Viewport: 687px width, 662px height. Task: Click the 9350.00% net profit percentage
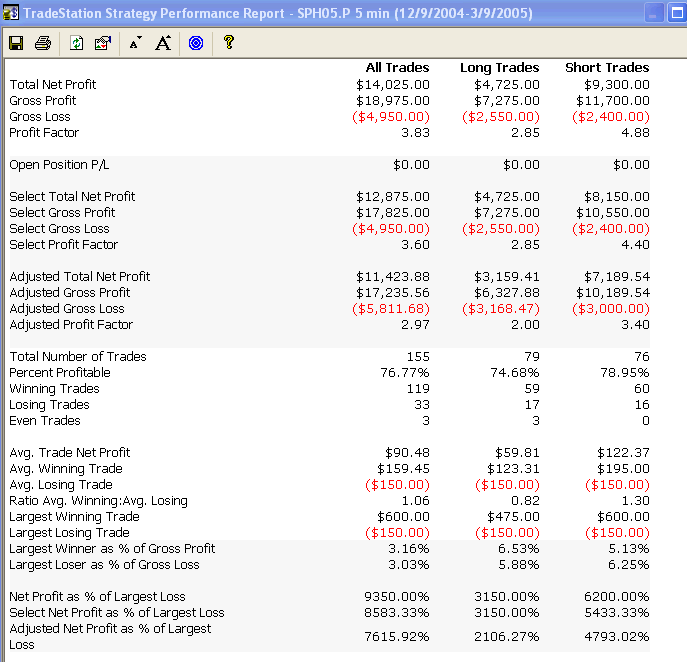click(397, 597)
